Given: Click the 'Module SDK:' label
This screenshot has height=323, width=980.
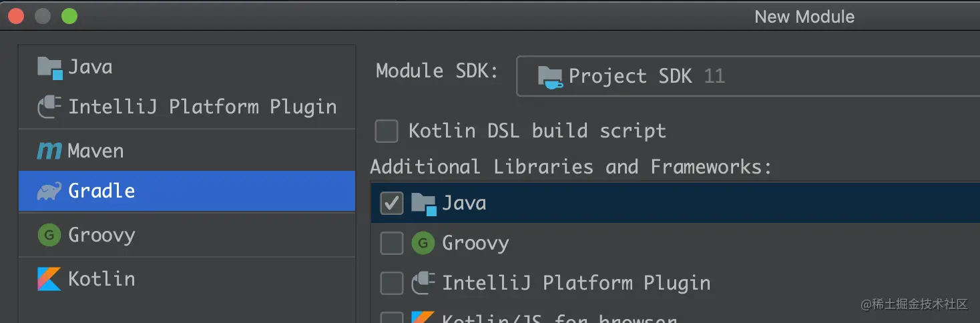Looking at the screenshot, I should pyautogui.click(x=437, y=71).
